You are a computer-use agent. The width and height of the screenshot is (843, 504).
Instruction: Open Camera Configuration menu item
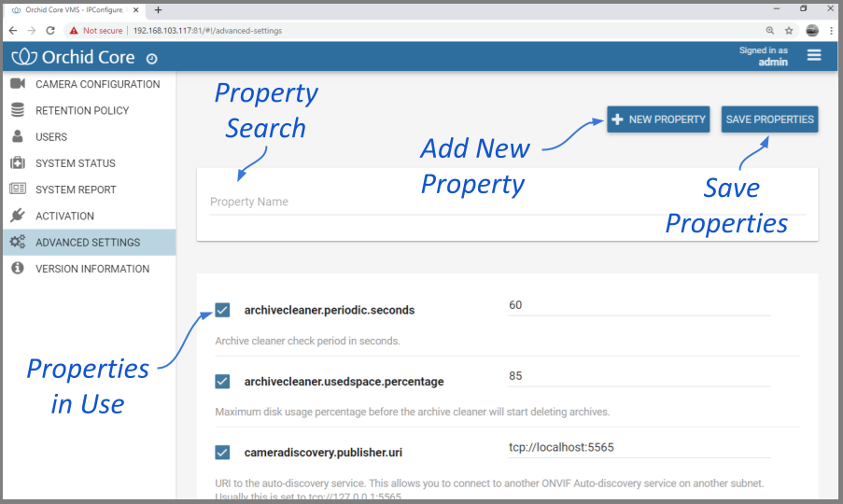point(90,84)
